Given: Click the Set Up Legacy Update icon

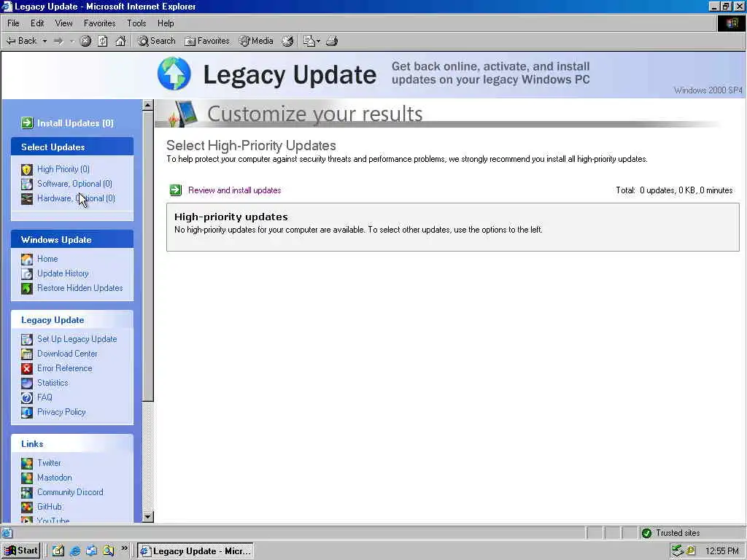Looking at the screenshot, I should point(27,339).
